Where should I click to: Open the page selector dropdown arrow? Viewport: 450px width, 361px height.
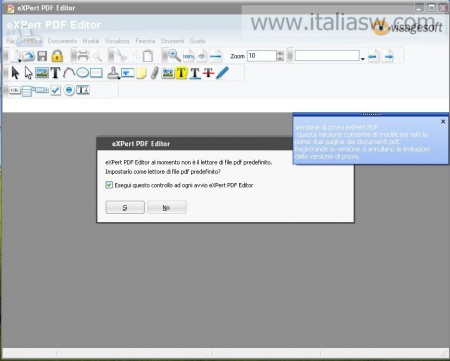363,59
